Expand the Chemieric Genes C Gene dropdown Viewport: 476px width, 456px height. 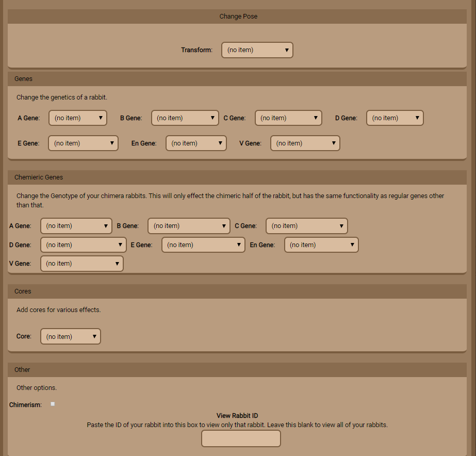tap(307, 226)
